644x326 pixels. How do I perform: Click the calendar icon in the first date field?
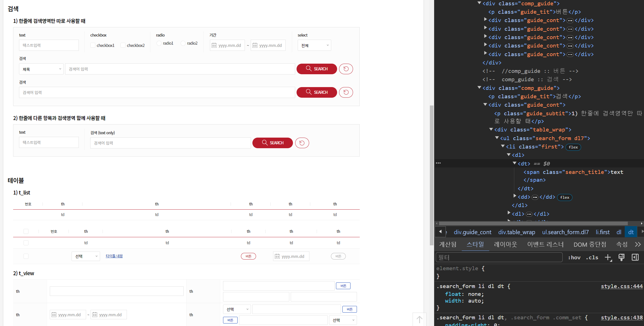[x=214, y=45]
